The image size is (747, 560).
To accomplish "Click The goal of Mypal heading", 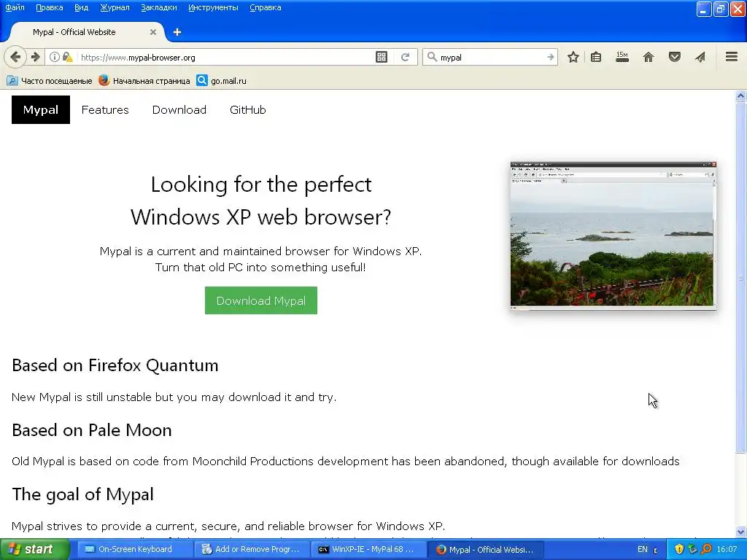I will (x=83, y=494).
